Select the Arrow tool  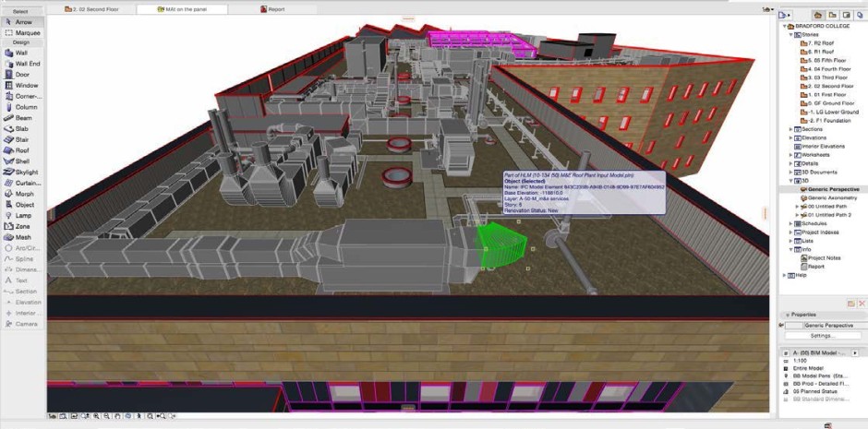(22, 21)
